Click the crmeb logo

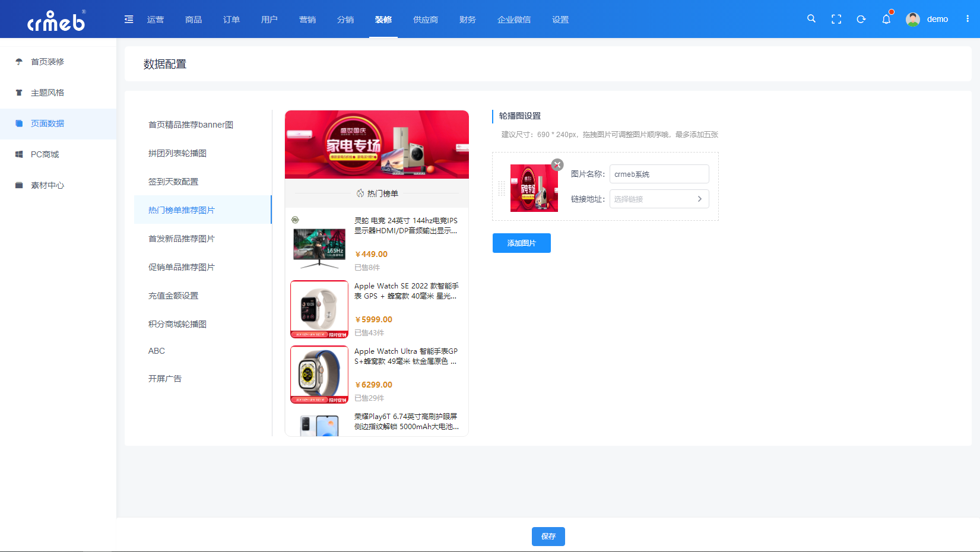(x=56, y=21)
